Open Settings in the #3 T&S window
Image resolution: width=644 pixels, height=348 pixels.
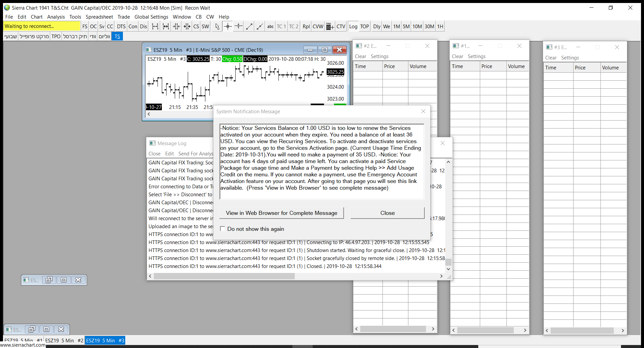(570, 58)
